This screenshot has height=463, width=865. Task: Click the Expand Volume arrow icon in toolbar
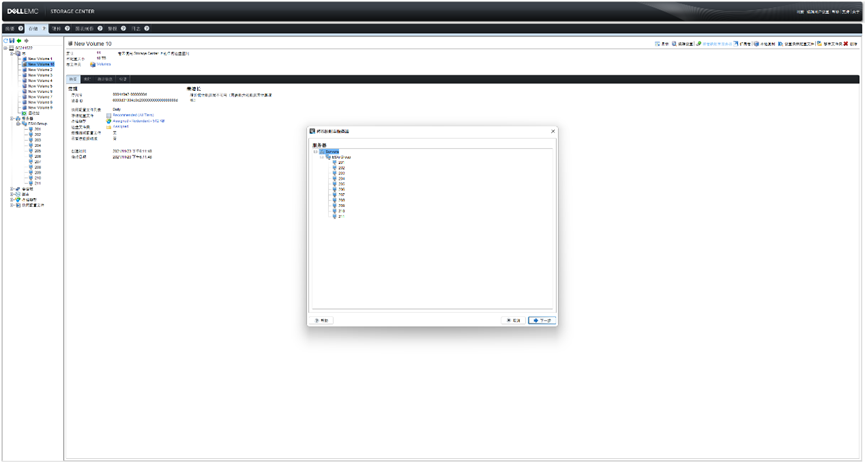735,44
